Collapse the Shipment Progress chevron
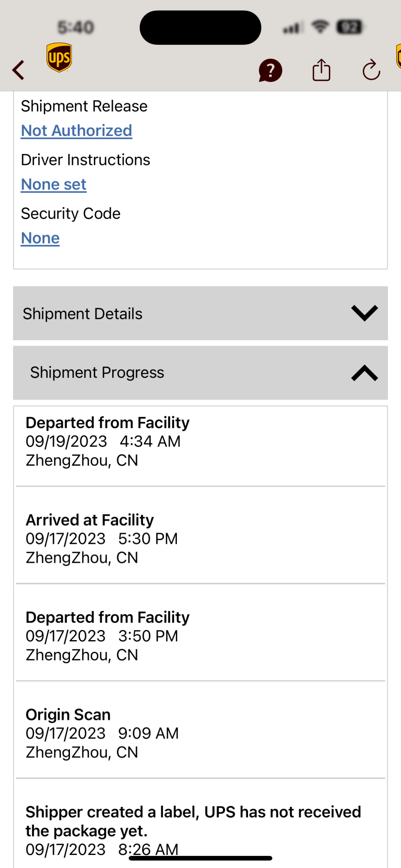 [365, 373]
